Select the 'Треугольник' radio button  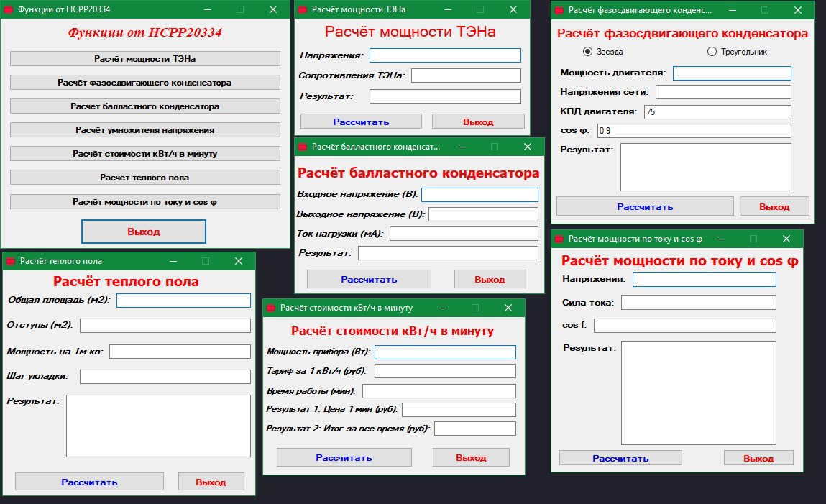tap(712, 52)
